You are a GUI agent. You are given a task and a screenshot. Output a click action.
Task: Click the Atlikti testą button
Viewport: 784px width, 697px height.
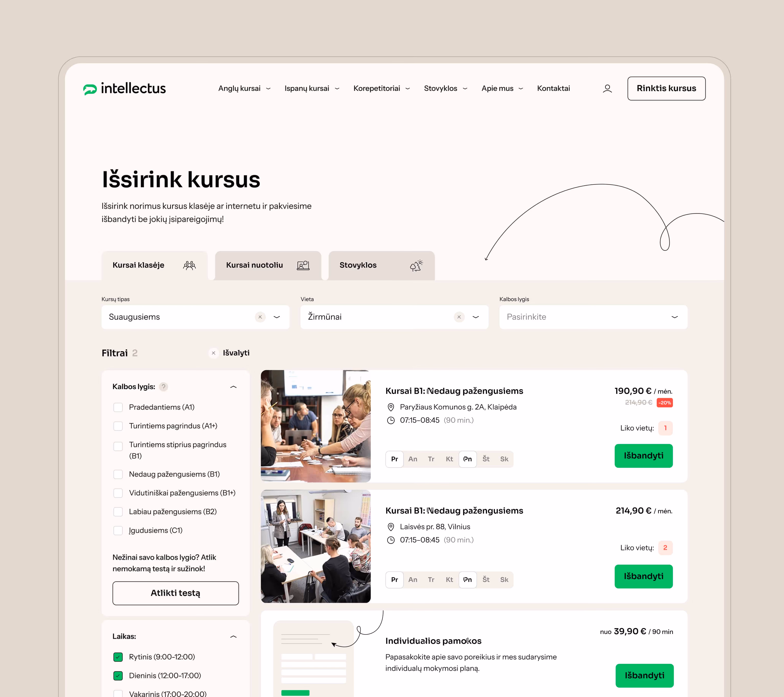pos(176,593)
